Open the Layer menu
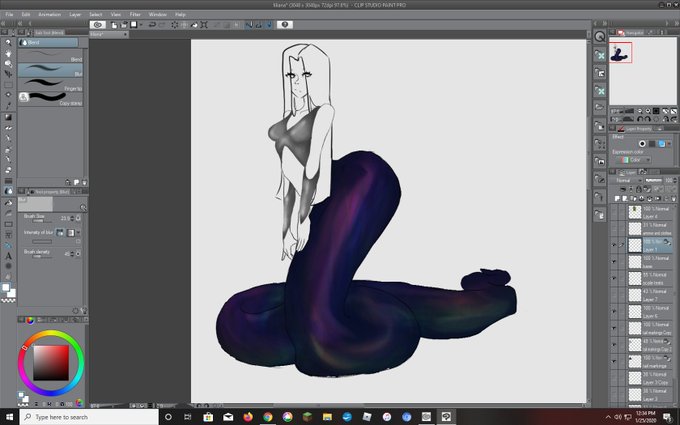The image size is (680, 425). click(75, 14)
